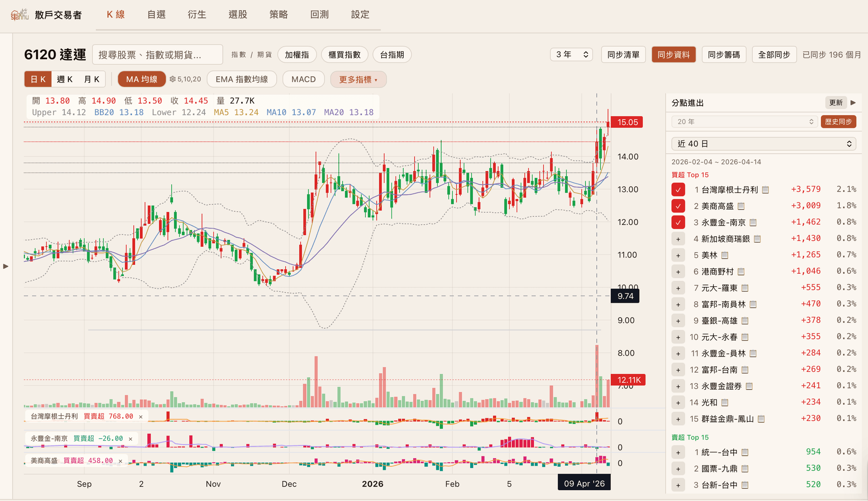
Task: Uncheck the 台灣摩根士丹利 checkbox
Action: click(678, 190)
